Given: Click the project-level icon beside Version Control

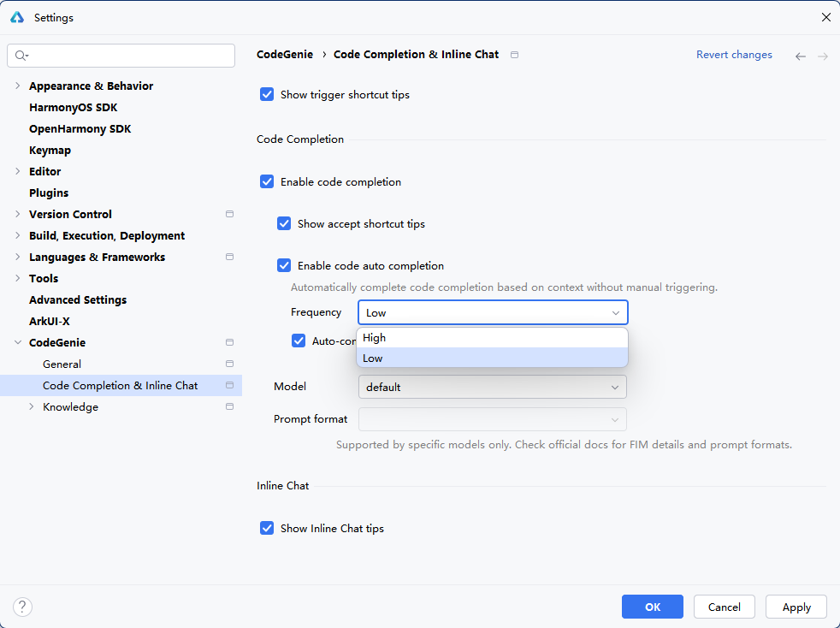Looking at the screenshot, I should point(229,214).
